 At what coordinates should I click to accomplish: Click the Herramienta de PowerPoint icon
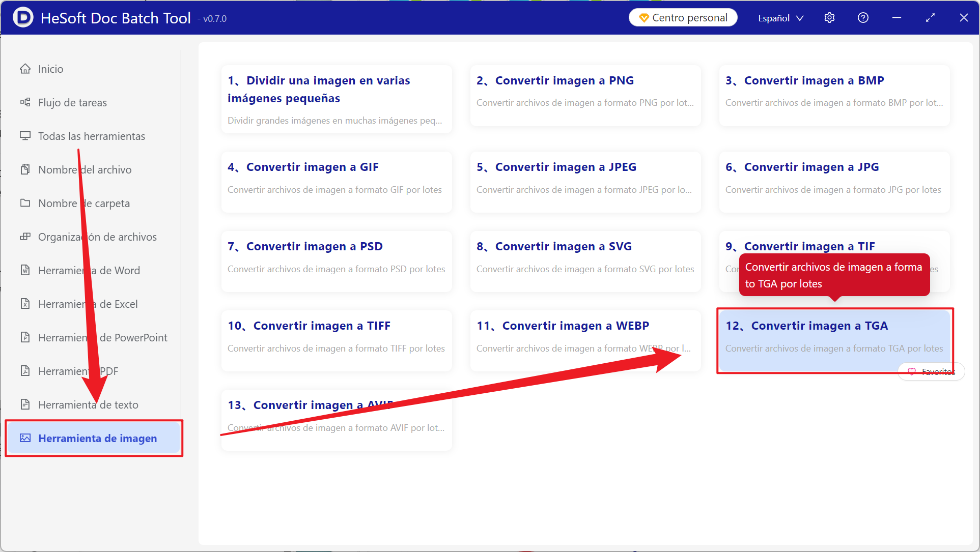coord(25,337)
